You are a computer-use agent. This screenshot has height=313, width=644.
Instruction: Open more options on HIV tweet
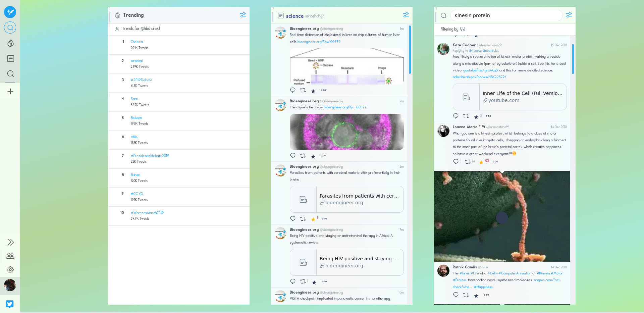[324, 281]
